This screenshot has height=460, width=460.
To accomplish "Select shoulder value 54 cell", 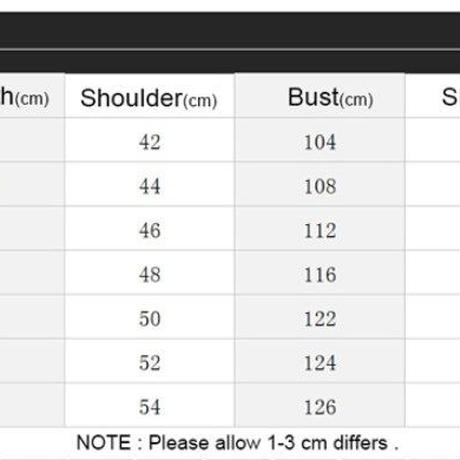I will tap(150, 405).
